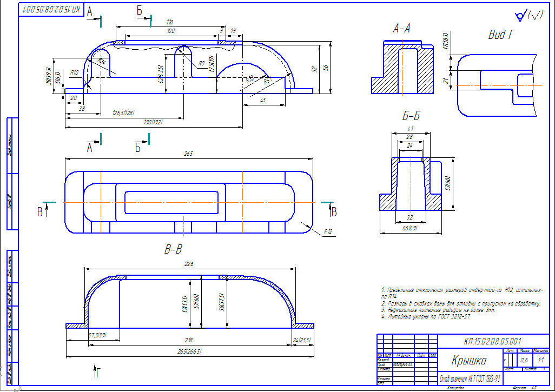Image resolution: width=555 pixels, height=392 pixels.
Task: Click the surface roughness symbol in top-right corner
Action: [x=528, y=15]
